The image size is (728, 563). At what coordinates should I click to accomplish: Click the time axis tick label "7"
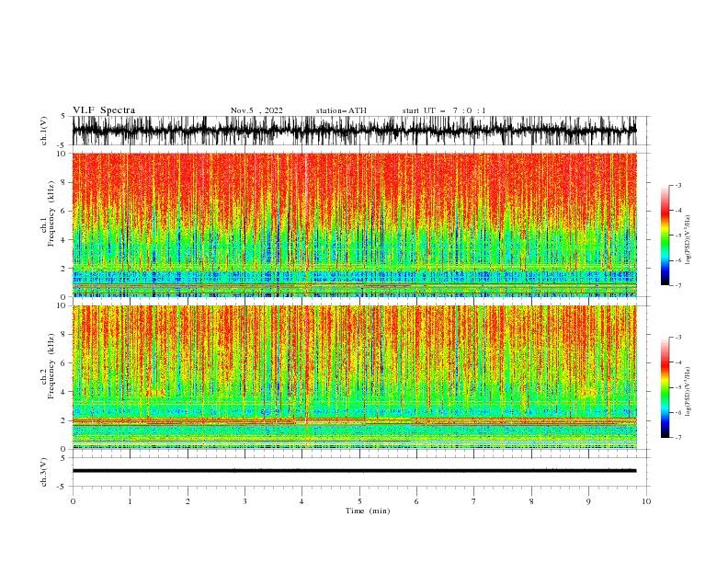point(474,501)
